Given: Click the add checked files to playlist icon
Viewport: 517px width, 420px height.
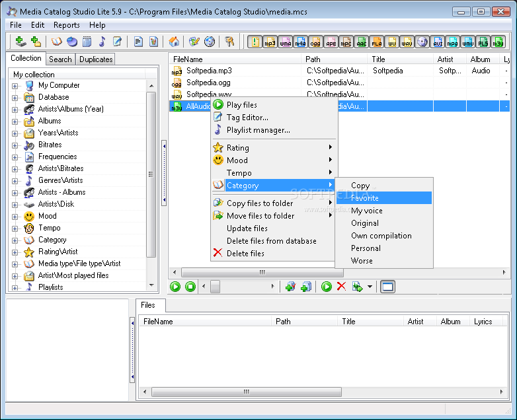Looking at the screenshot, I should click(290, 287).
